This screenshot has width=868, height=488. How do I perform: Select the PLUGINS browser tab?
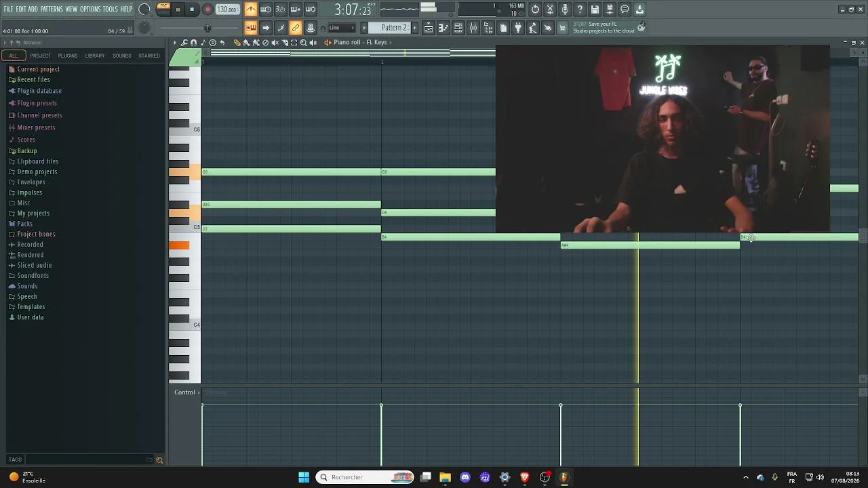click(68, 56)
